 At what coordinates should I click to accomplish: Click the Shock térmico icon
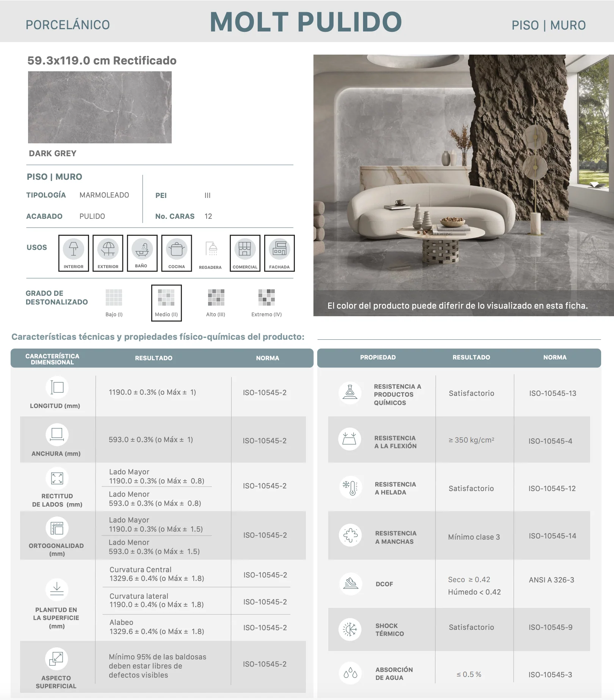[350, 629]
